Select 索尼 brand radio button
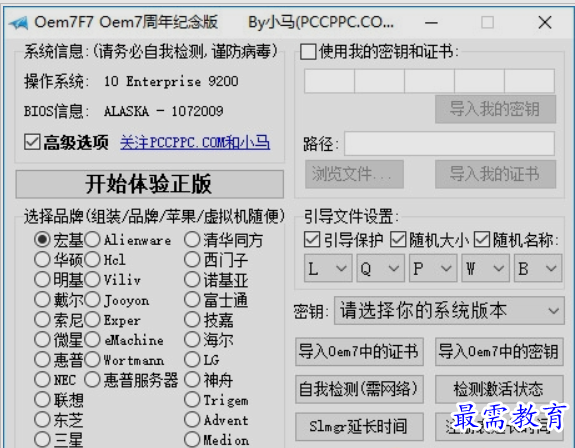This screenshot has width=575, height=448. point(42,320)
